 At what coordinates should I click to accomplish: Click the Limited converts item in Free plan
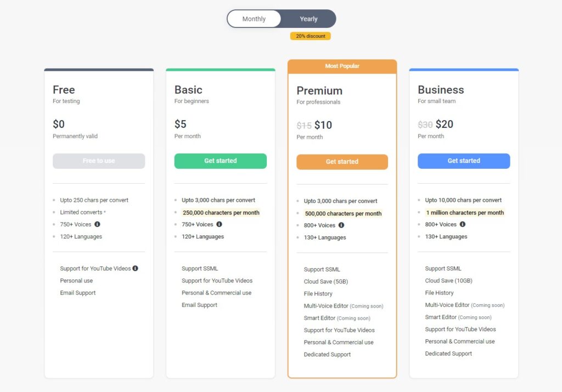(x=81, y=212)
